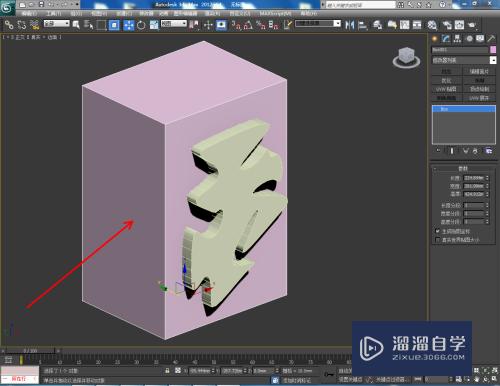The width and height of the screenshot is (500, 386).
Task: Uncheck the 生成贴图坐标 checkbox
Action: tap(438, 231)
